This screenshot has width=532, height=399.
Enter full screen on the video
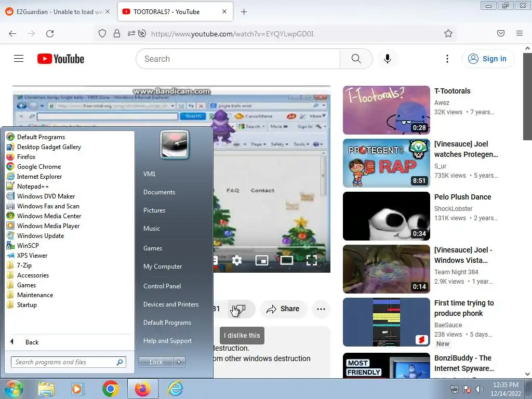tap(312, 261)
